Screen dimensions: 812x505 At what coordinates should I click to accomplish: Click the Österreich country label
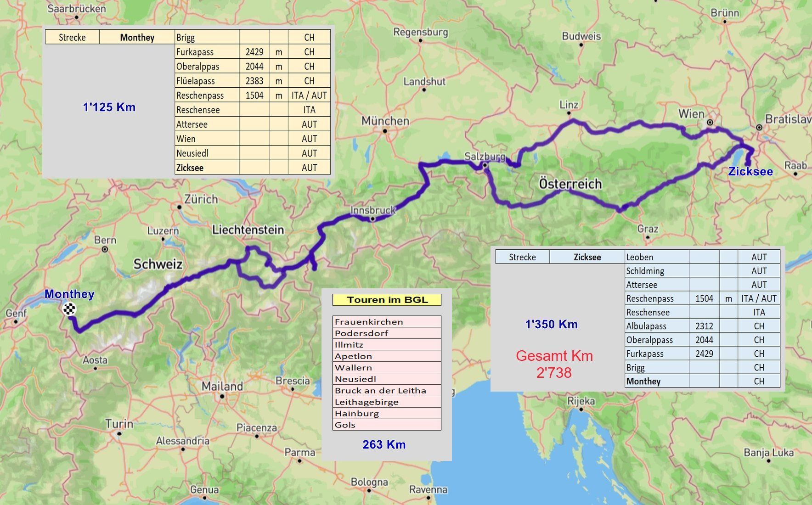point(570,184)
